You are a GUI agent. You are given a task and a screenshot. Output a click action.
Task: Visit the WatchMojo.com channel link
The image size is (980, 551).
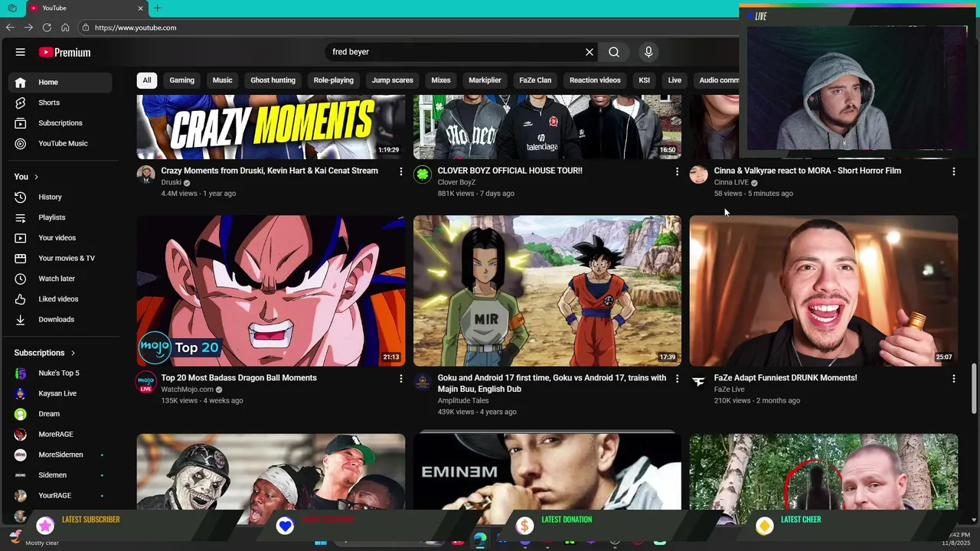point(188,390)
